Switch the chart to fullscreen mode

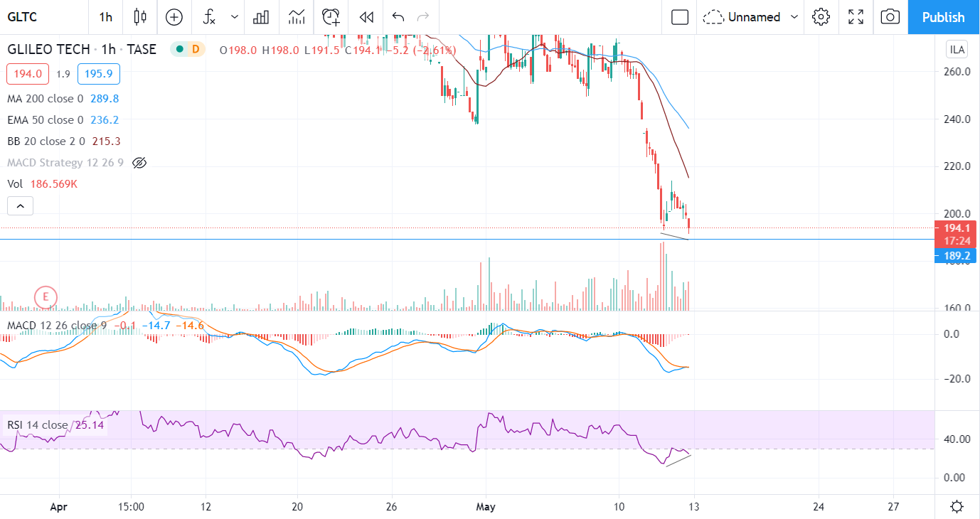tap(856, 17)
